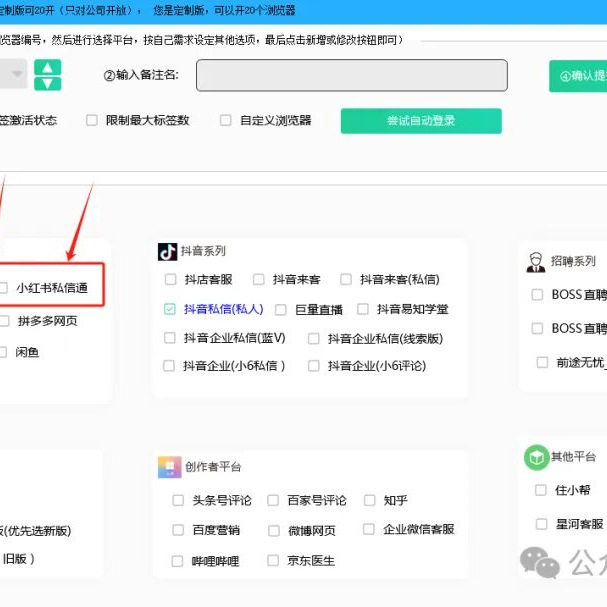Check the 抖音企业(小6评论) checkbox

pos(314,366)
